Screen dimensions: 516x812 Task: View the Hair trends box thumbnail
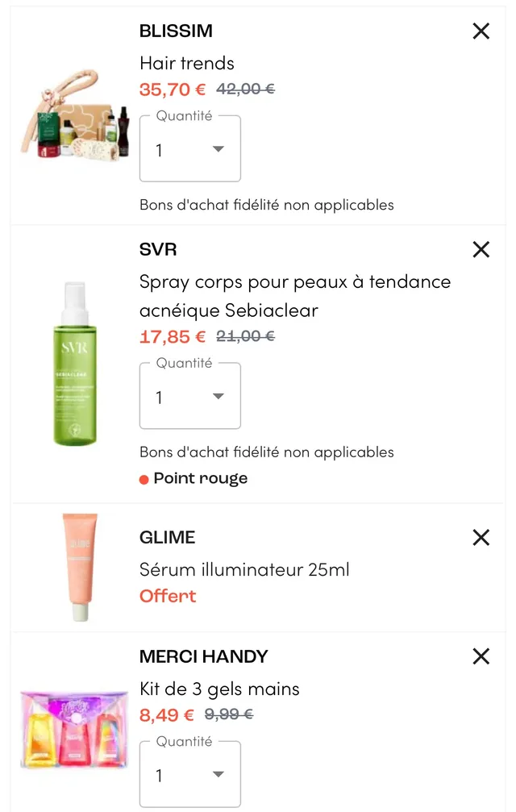pyautogui.click(x=74, y=117)
